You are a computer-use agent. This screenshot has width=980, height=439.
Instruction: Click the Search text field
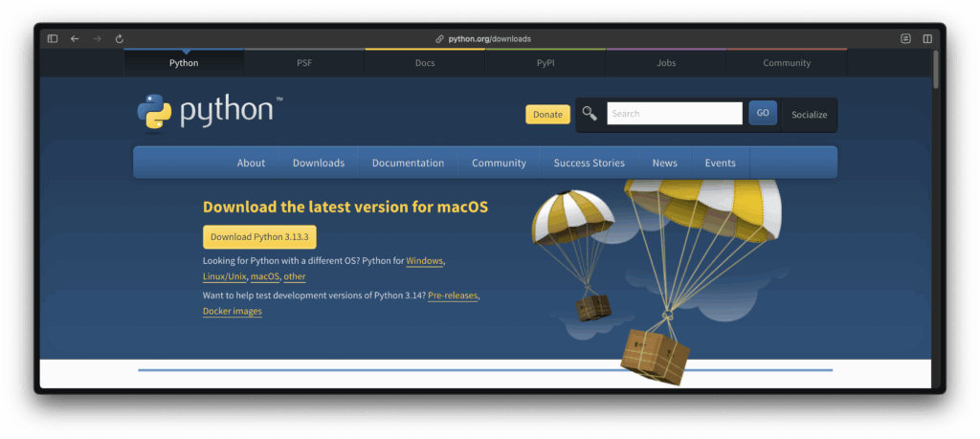[675, 114]
